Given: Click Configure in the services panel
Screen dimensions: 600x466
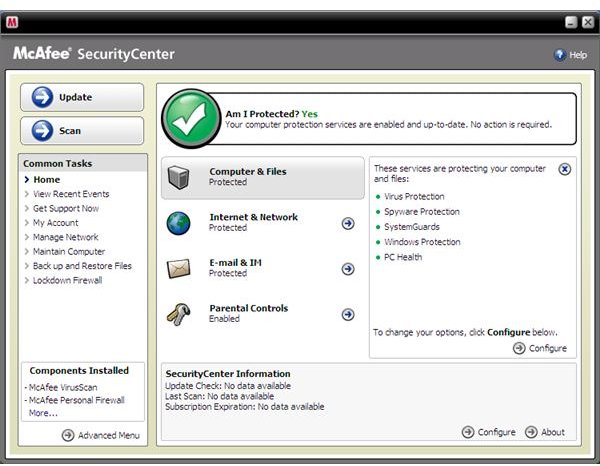Looking at the screenshot, I should pos(540,348).
